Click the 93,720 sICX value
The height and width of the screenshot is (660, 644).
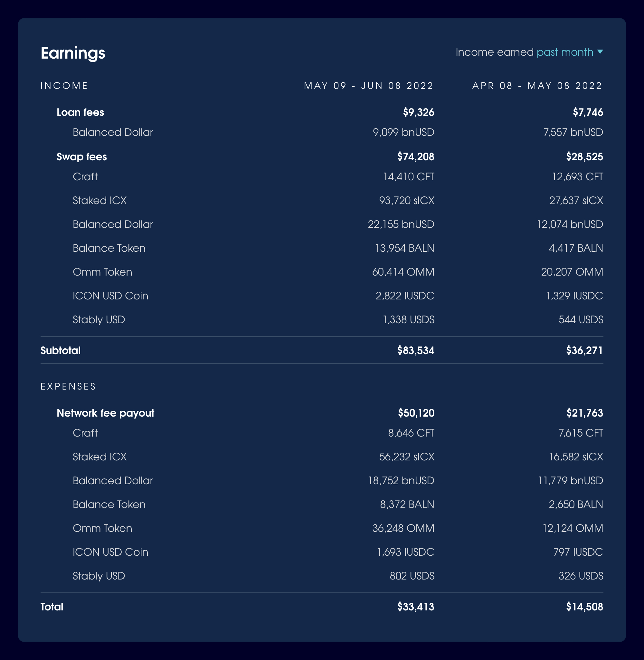[x=406, y=201]
